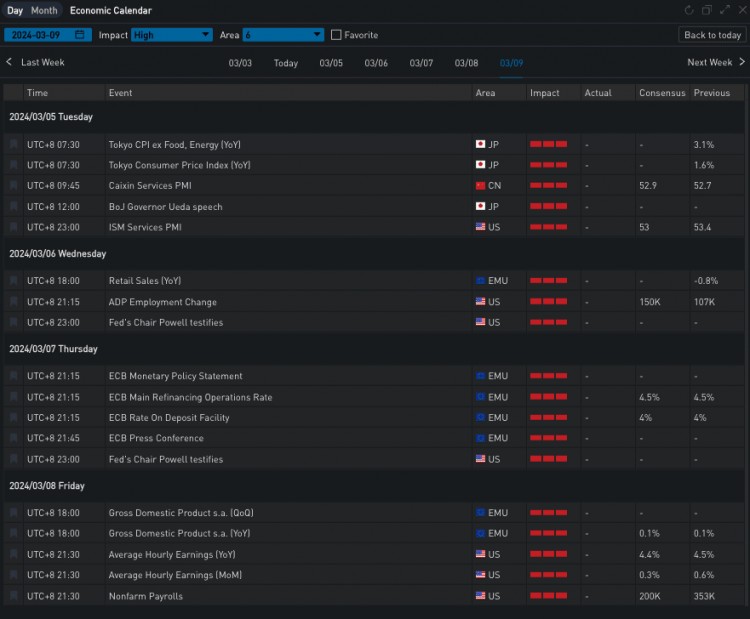Screen dimensions: 750x619
Task: Select the Today date tab
Action: [x=286, y=63]
